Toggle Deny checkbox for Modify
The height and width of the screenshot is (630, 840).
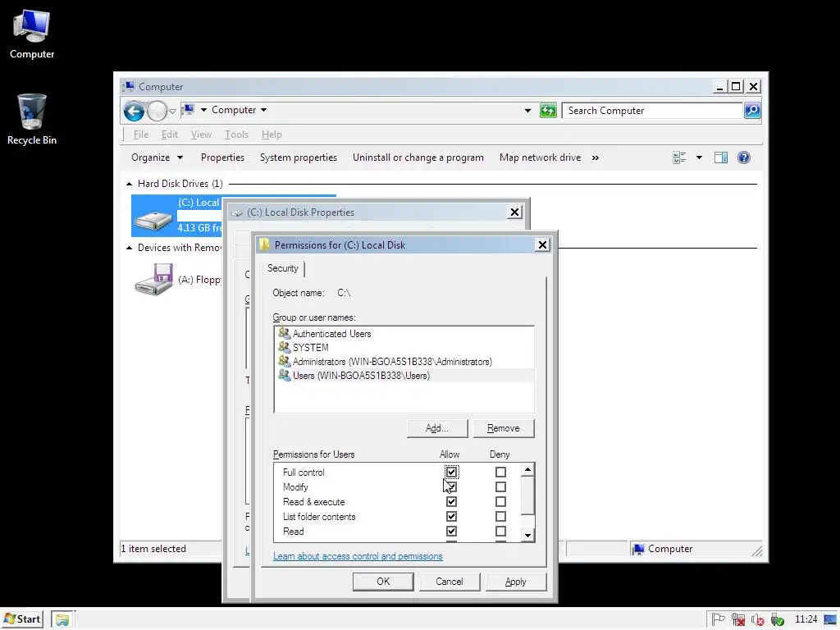[x=500, y=487]
